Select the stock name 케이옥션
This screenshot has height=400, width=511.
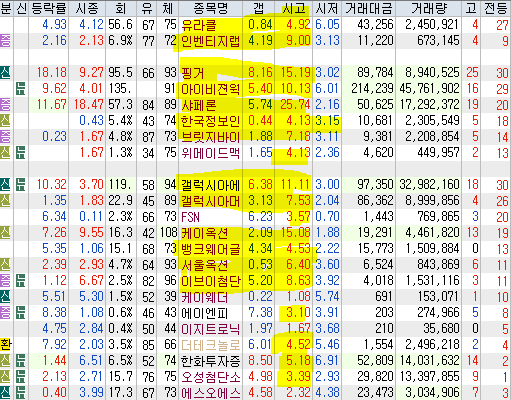(x=204, y=233)
